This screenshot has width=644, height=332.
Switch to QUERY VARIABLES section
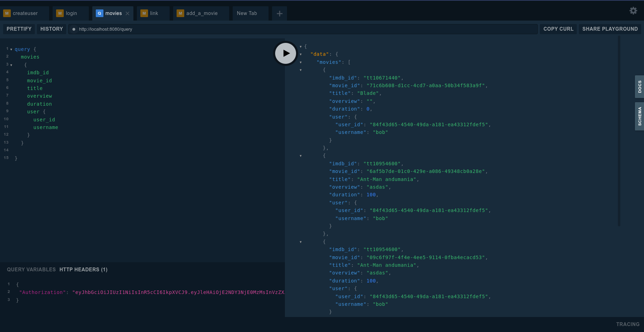31,270
